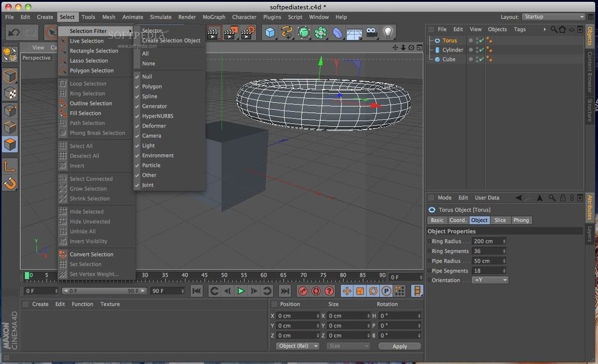Enable the Axis mode L-shaped icon
This screenshot has height=364, width=598.
pyautogui.click(x=10, y=166)
